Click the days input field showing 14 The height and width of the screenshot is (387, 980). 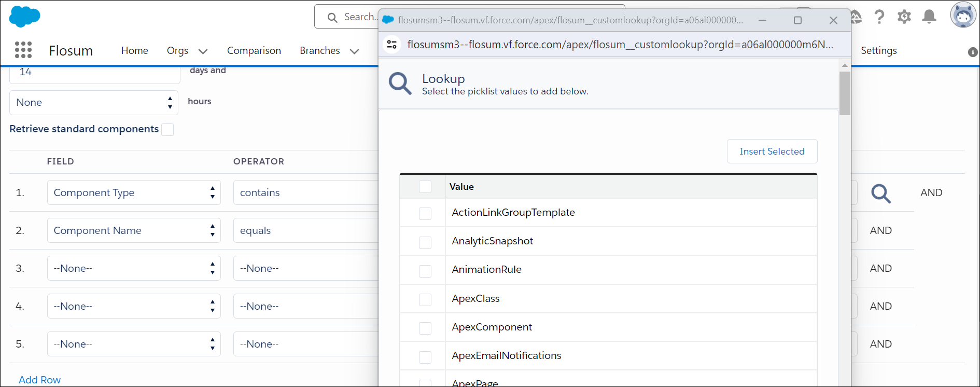click(95, 74)
